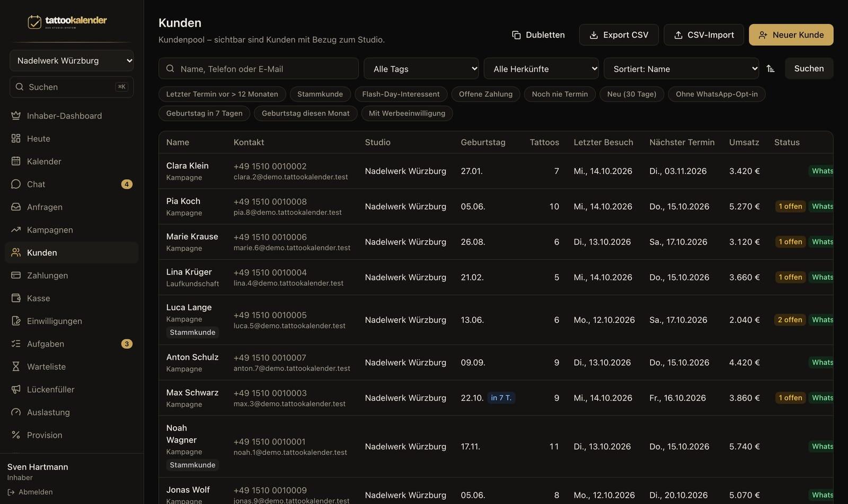Image resolution: width=848 pixels, height=504 pixels.
Task: Click the Anfragen inbox icon
Action: click(x=16, y=207)
